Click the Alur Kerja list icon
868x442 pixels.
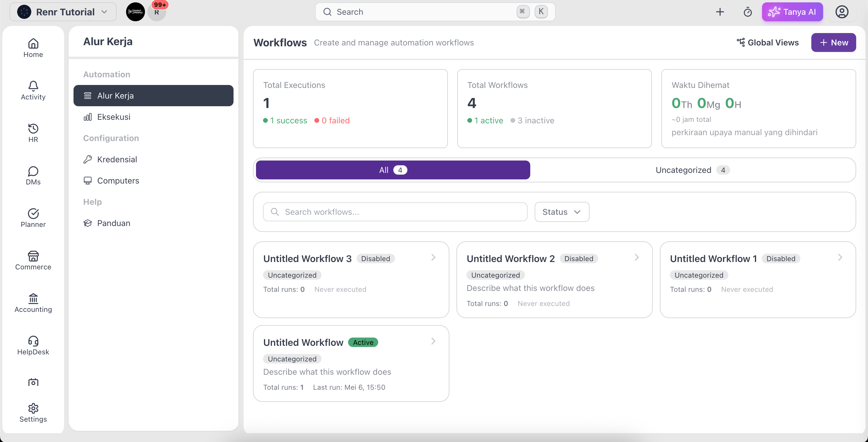coord(88,96)
